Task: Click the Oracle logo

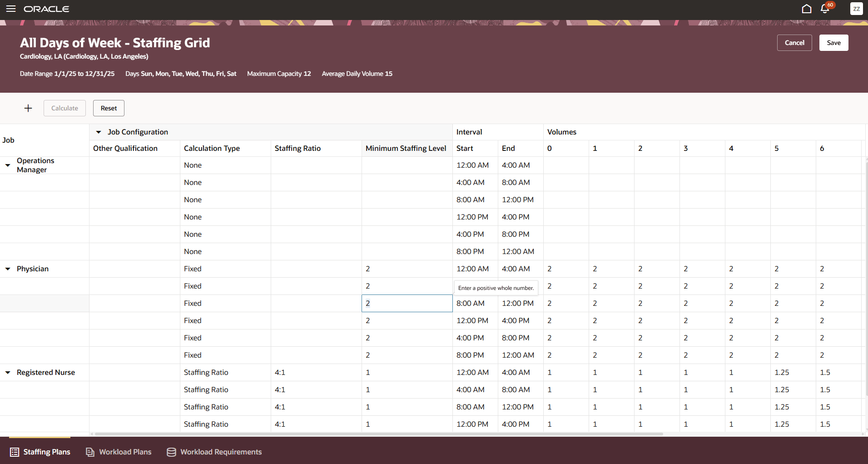Action: coord(46,9)
